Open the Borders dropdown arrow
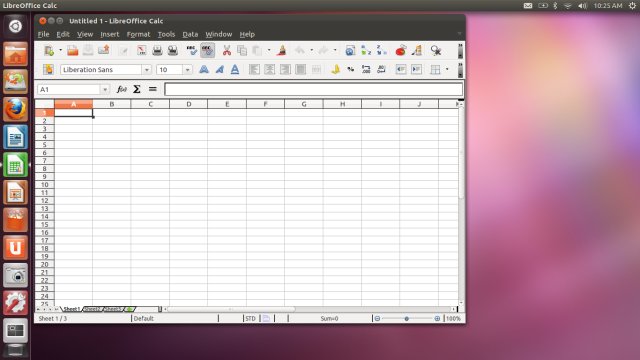The image size is (640, 360). click(x=447, y=69)
